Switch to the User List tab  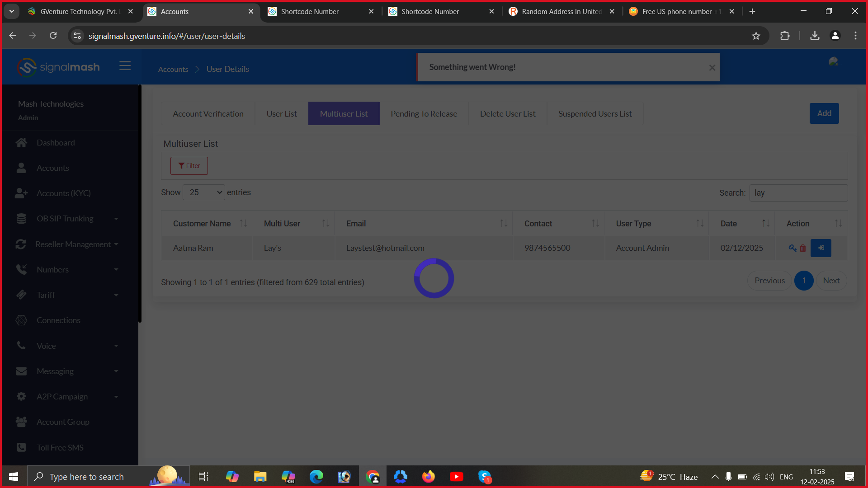(x=281, y=114)
